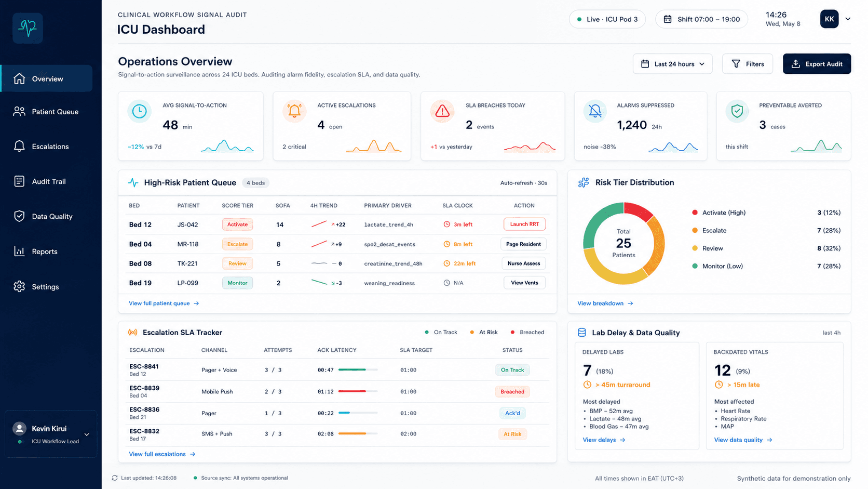Launch RRT for Bed 12

pyautogui.click(x=524, y=224)
